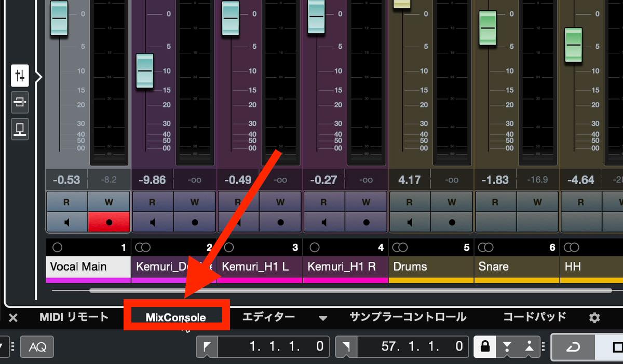Click the green HH fader handle
Image resolution: width=623 pixels, height=364 pixels.
[x=574, y=46]
